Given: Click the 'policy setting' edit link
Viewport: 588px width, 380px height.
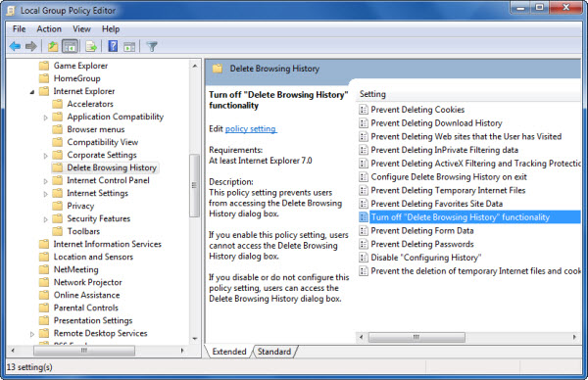Looking at the screenshot, I should 251,128.
